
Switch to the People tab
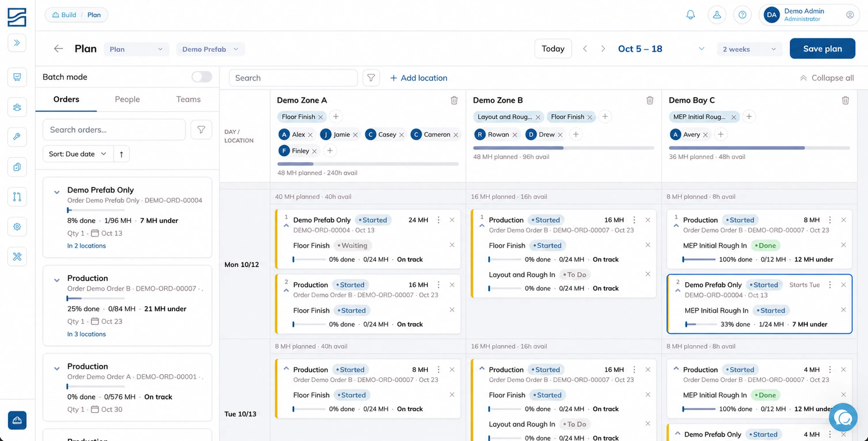[127, 99]
